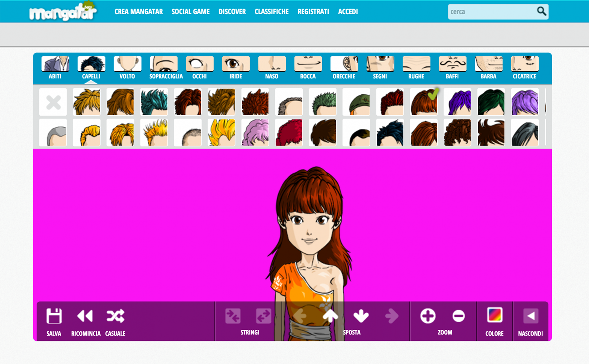Click the Mangatar logo
The image size is (589, 364).
(63, 11)
